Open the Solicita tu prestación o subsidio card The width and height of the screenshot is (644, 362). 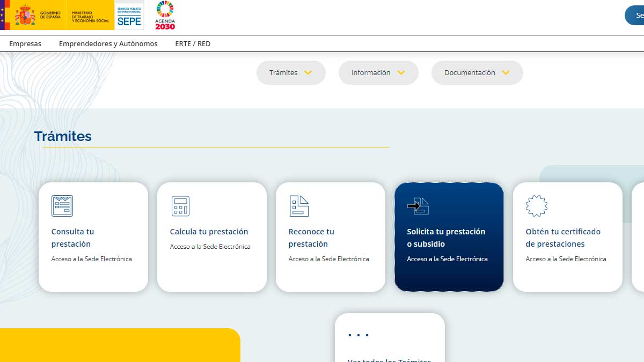coord(449,237)
